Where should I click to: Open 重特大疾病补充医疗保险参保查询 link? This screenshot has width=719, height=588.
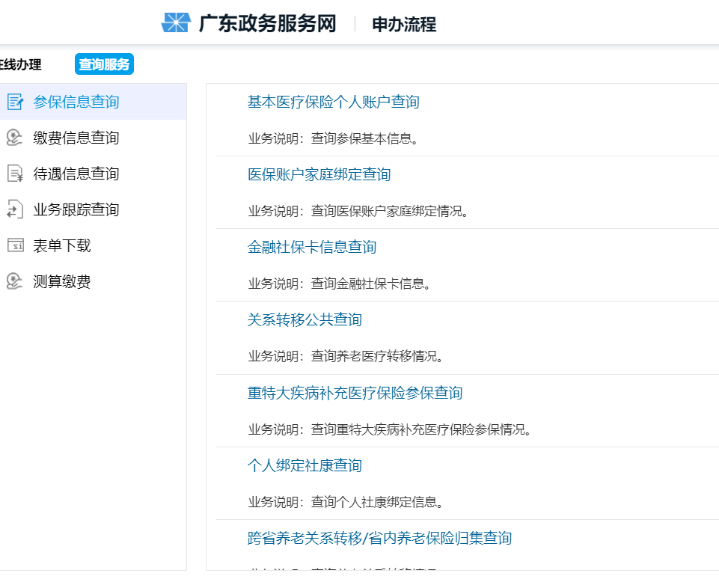coord(355,393)
